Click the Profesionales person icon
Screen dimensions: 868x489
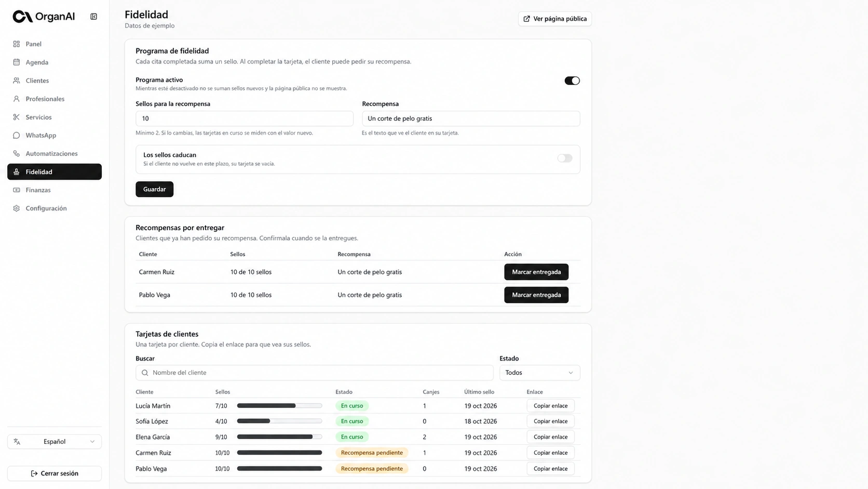point(17,99)
